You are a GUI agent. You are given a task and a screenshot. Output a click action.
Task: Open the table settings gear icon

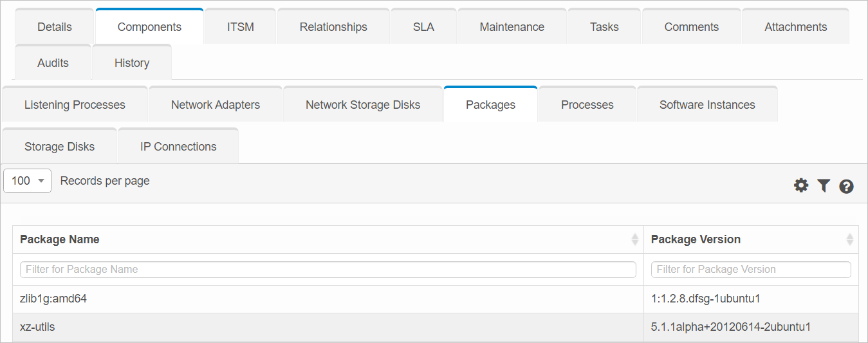tap(801, 186)
